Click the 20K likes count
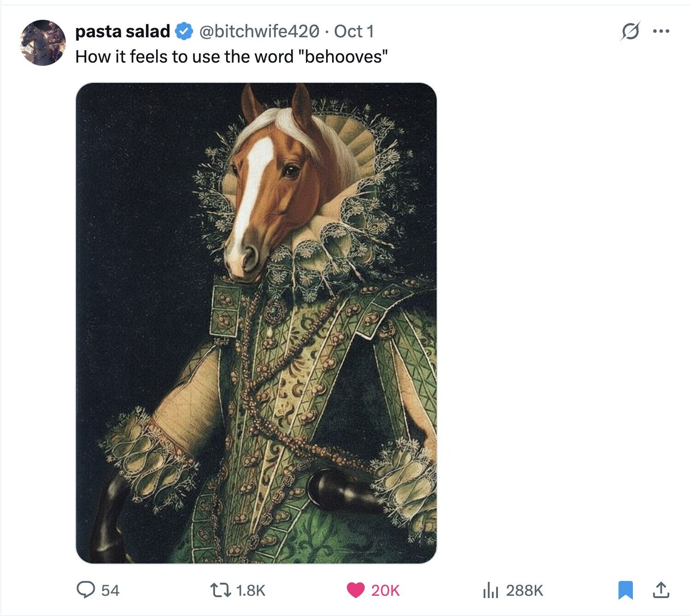 tap(385, 590)
